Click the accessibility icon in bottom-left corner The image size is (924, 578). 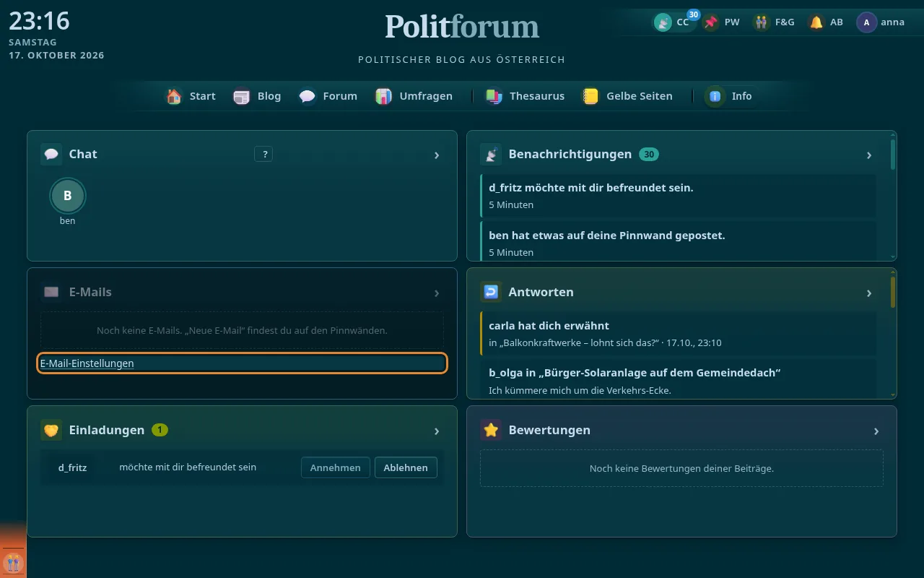pos(13,562)
